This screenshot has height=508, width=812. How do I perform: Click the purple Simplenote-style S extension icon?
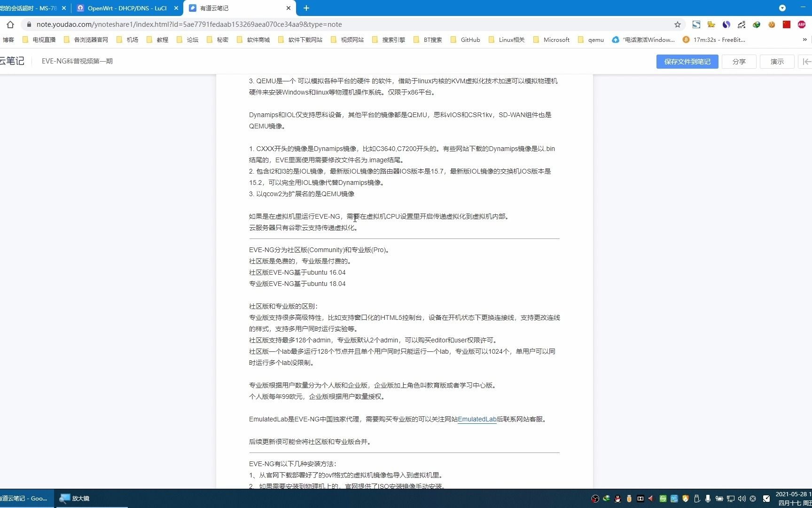pos(726,24)
